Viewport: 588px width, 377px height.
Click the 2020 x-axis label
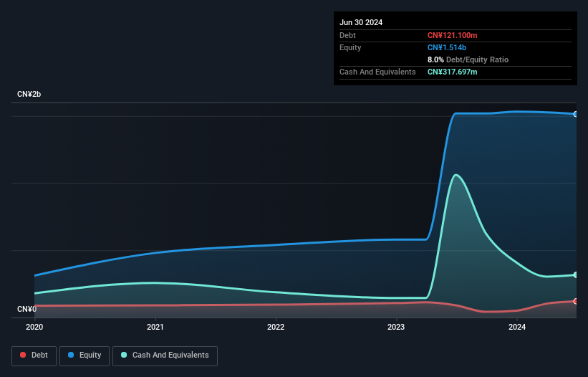click(x=34, y=327)
